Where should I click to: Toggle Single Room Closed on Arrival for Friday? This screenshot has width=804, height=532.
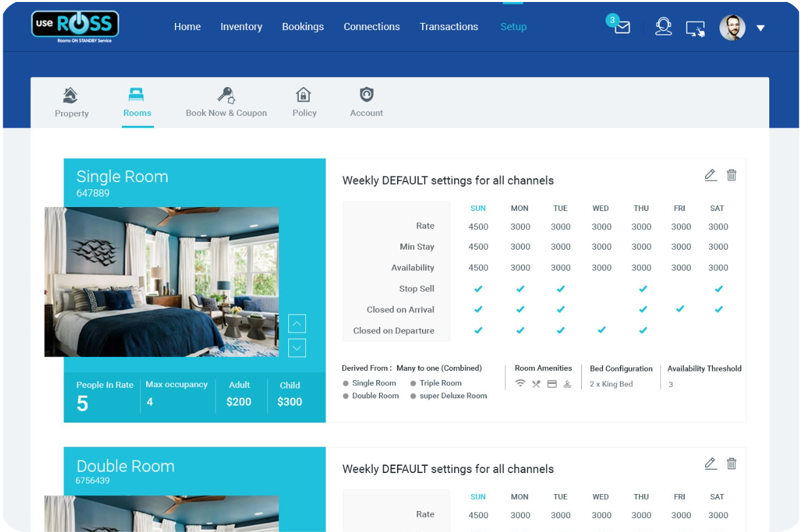coord(680,309)
